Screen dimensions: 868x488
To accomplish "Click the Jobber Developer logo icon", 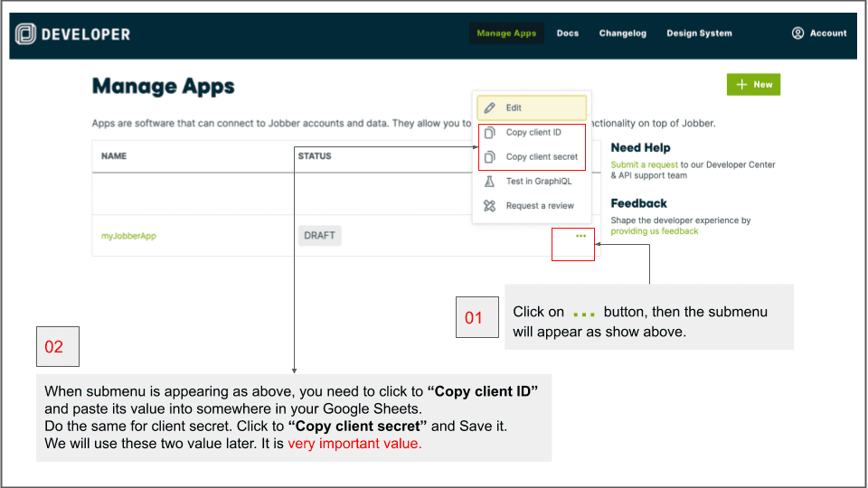I will click(26, 33).
